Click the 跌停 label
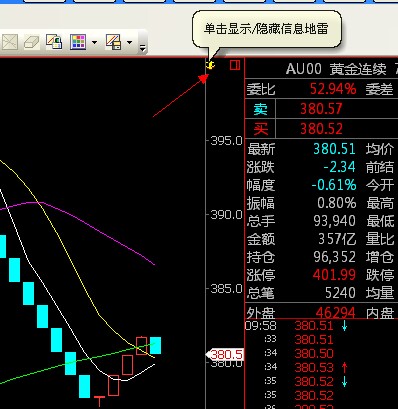Screen dimensions: 398x409 click(380, 275)
